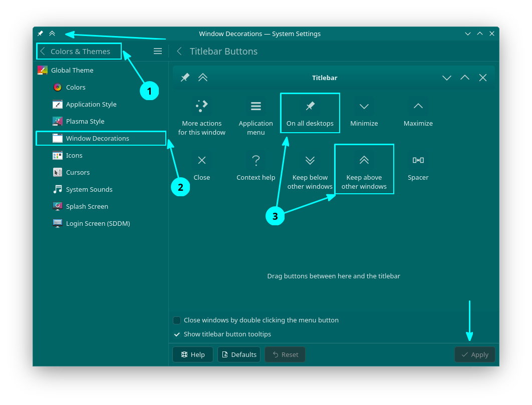532x405 pixels.
Task: Select the Context help question mark icon
Action: coord(256,160)
